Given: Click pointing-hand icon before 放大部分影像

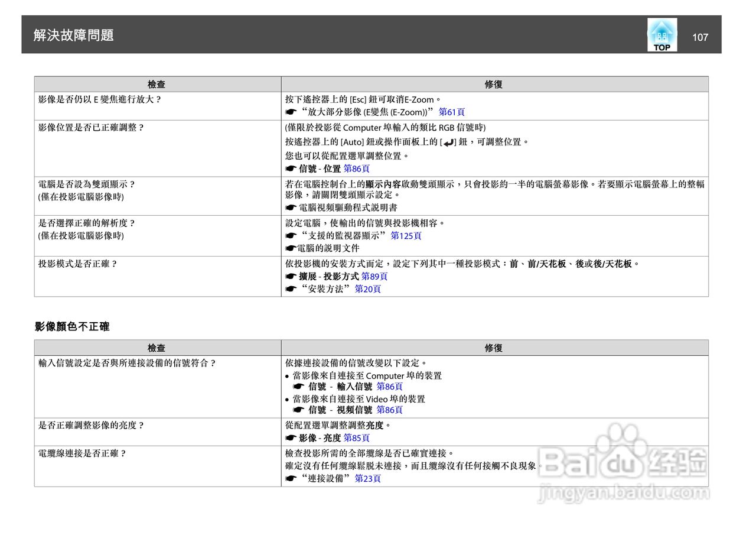Looking at the screenshot, I should (291, 112).
